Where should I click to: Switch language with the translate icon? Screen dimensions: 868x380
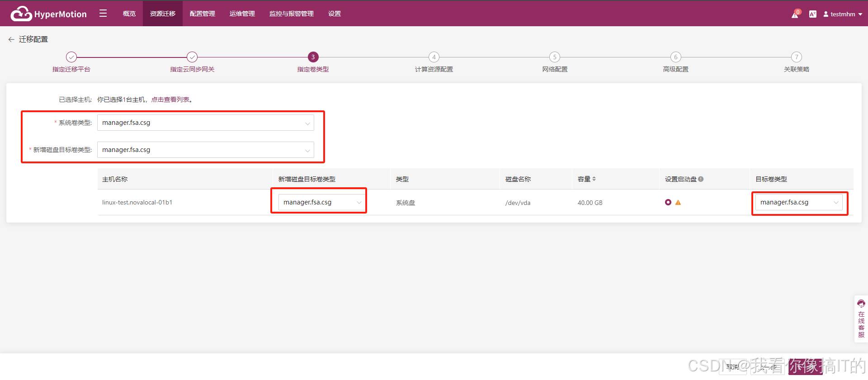pyautogui.click(x=812, y=14)
